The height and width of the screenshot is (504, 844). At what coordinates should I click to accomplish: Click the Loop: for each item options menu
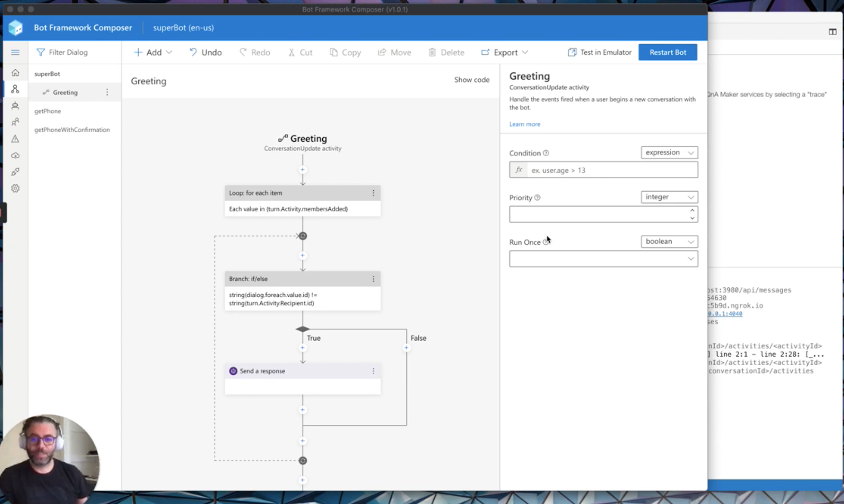tap(373, 193)
